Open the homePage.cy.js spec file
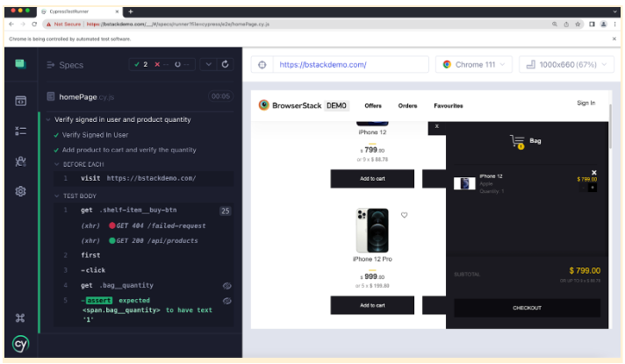This screenshot has height=364, width=625. pos(86,96)
